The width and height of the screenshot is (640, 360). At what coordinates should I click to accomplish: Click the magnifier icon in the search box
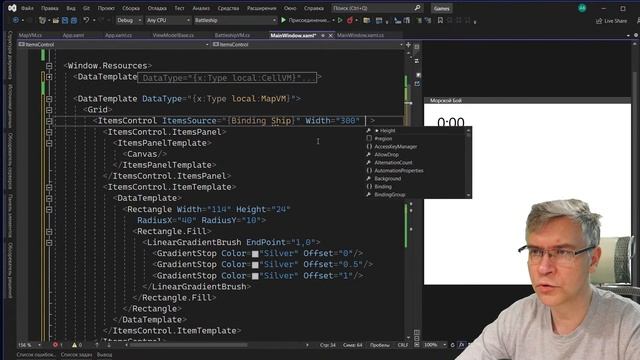point(417,8)
